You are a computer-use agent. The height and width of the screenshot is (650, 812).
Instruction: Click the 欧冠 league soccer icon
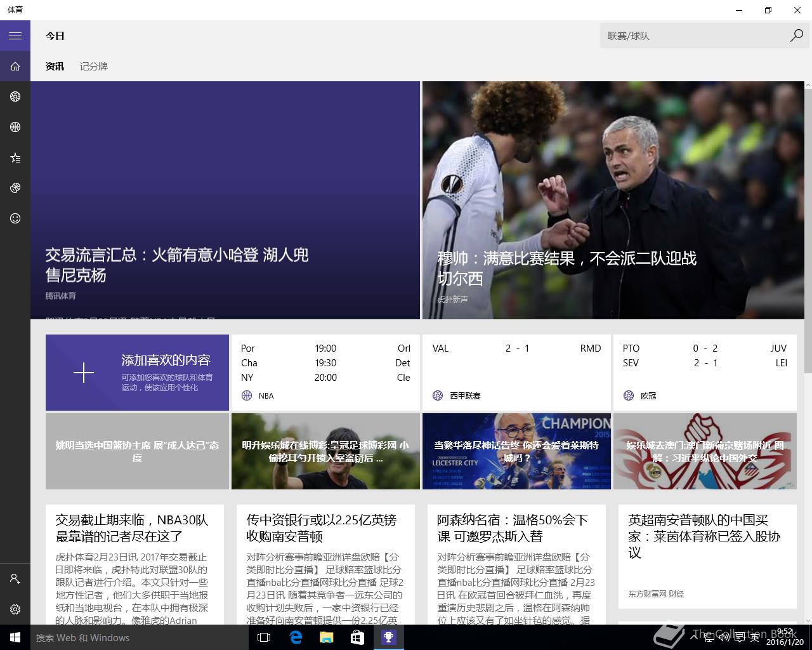pyautogui.click(x=629, y=395)
